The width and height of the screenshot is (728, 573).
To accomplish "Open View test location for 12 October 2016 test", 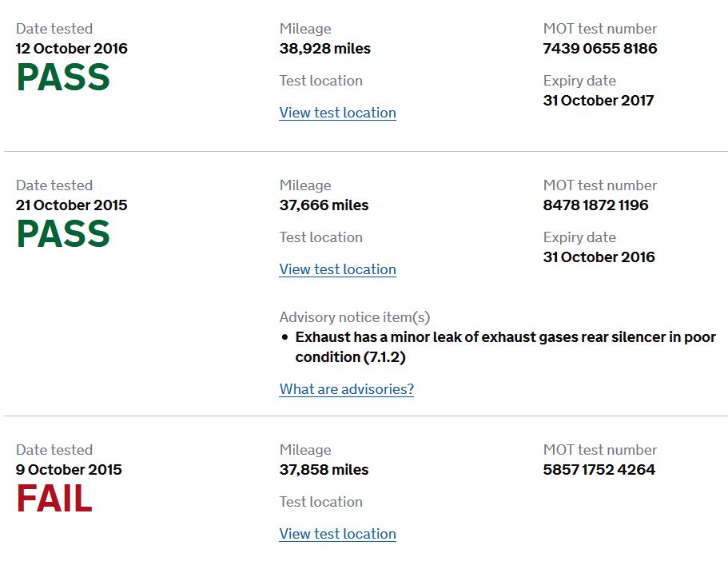I will [x=337, y=113].
